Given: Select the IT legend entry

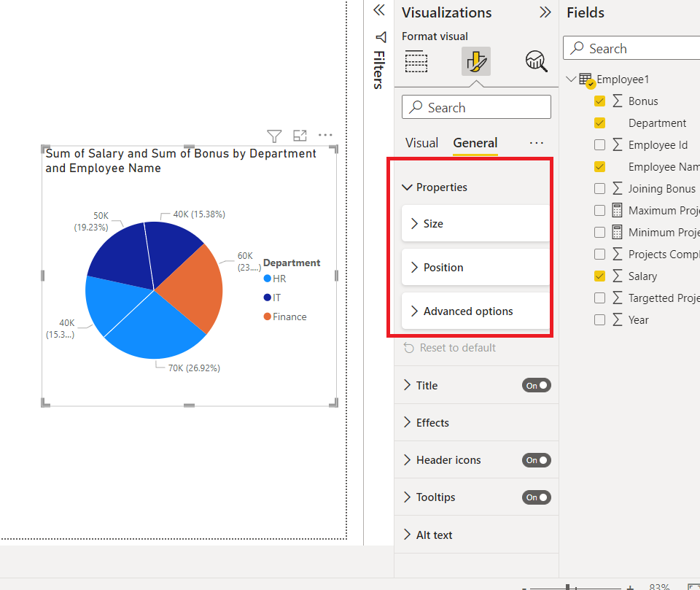Looking at the screenshot, I should [x=272, y=298].
